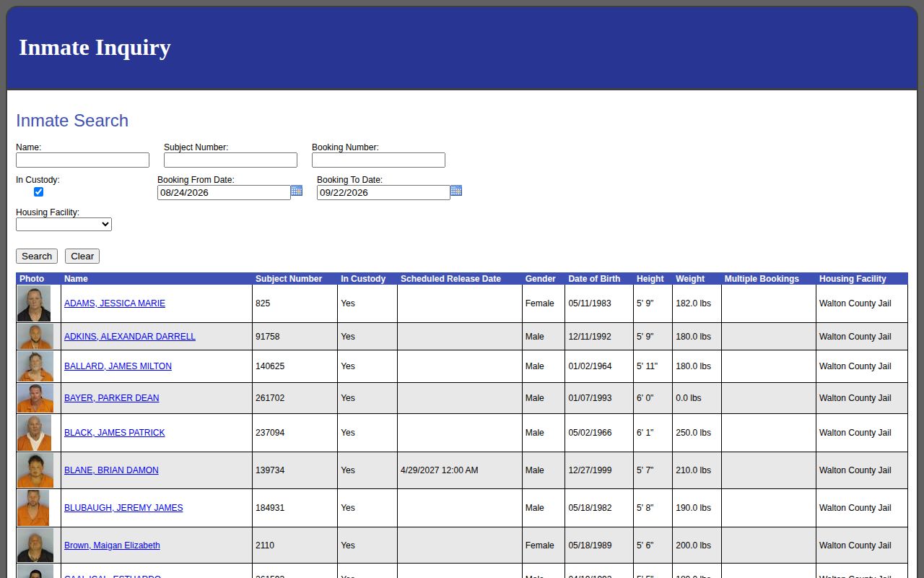924x578 pixels.
Task: Open record for Brown, Maigan Elizabeth
Action: (x=112, y=545)
